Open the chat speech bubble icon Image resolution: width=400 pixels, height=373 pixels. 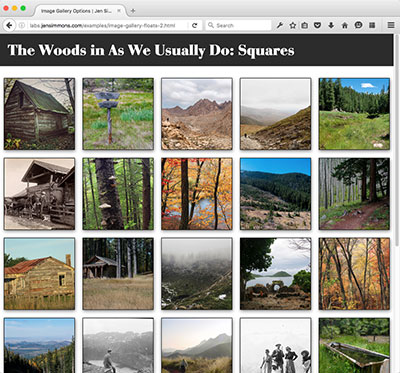coord(358,25)
